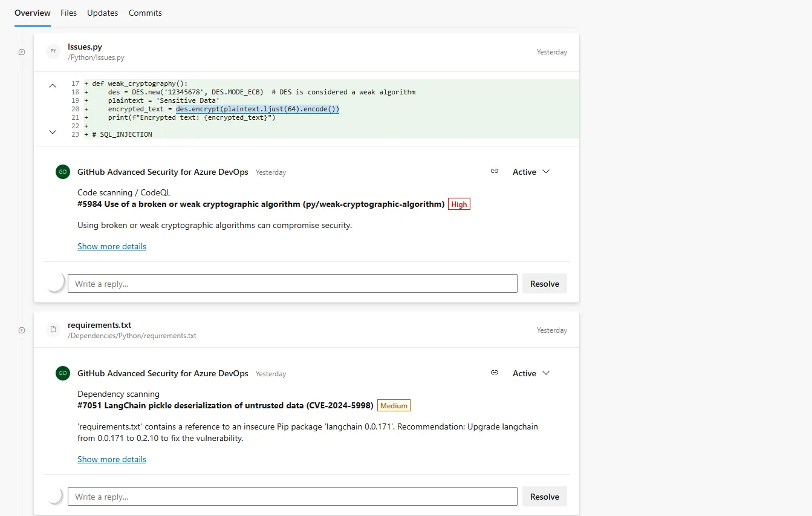Click the Python file icon beside Issues.py
Viewport: 812px width, 516px height.
tap(53, 51)
